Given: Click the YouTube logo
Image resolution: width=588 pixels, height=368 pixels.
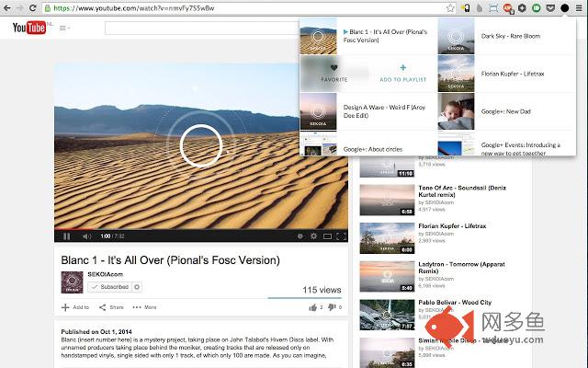Looking at the screenshot, I should point(28,28).
